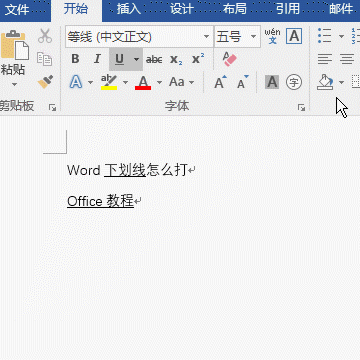The height and width of the screenshot is (360, 360).
Task: Toggle Underline formatting
Action: coord(119,59)
